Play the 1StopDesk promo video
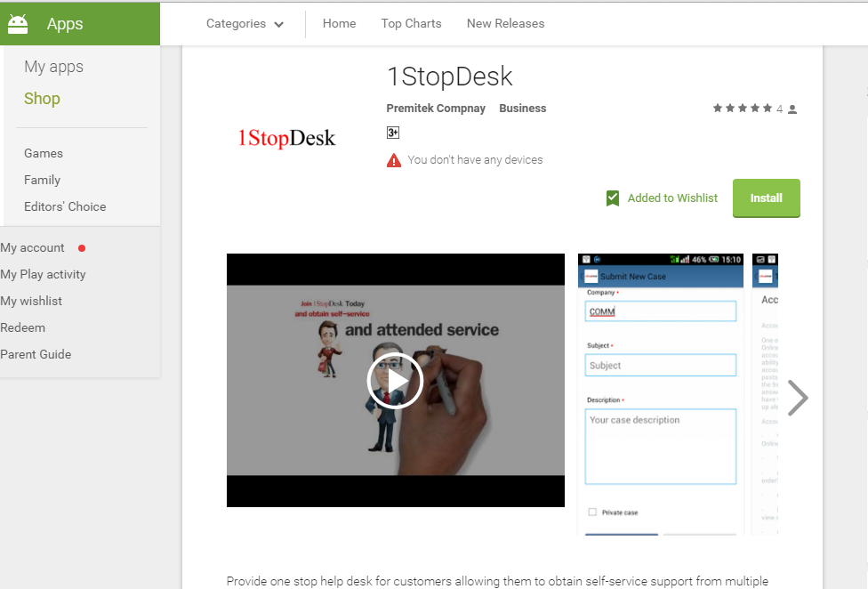The image size is (868, 589). pyautogui.click(x=395, y=380)
